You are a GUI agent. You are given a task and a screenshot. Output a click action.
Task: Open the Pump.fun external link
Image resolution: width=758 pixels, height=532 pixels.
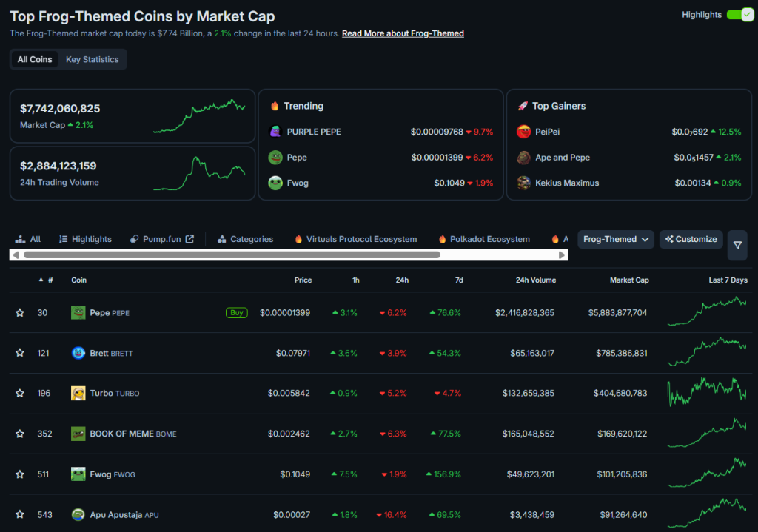coord(162,239)
